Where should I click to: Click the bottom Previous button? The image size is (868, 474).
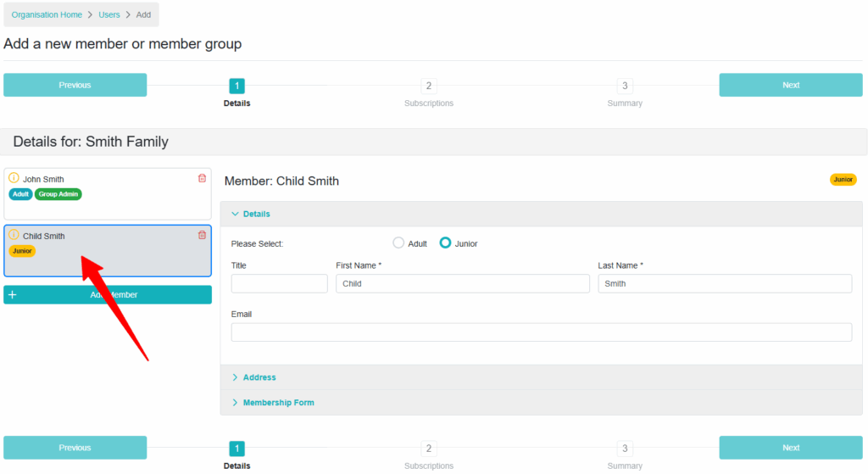[75, 448]
